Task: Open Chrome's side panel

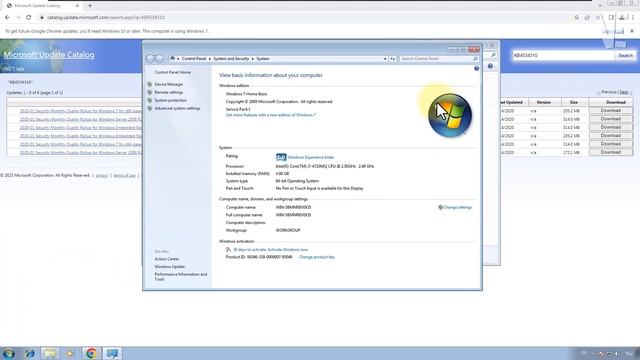Action: pyautogui.click(x=611, y=18)
